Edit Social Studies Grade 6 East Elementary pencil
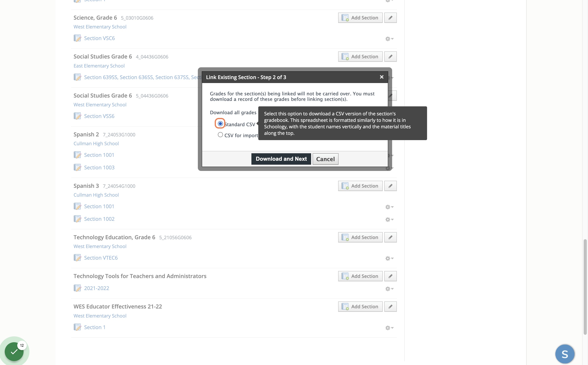588x365 pixels. tap(390, 57)
